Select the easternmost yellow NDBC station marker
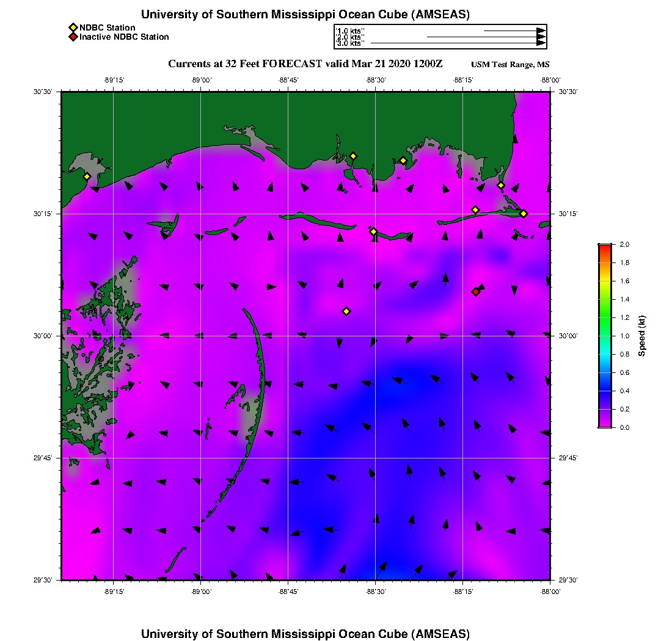 click(x=524, y=213)
